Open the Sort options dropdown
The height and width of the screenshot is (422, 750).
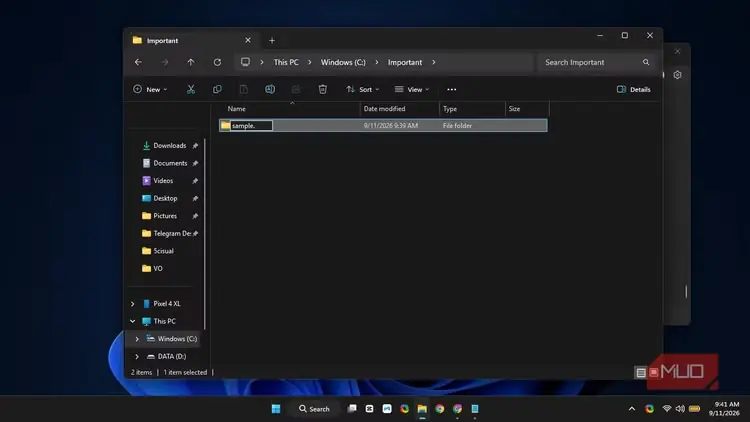tap(363, 89)
